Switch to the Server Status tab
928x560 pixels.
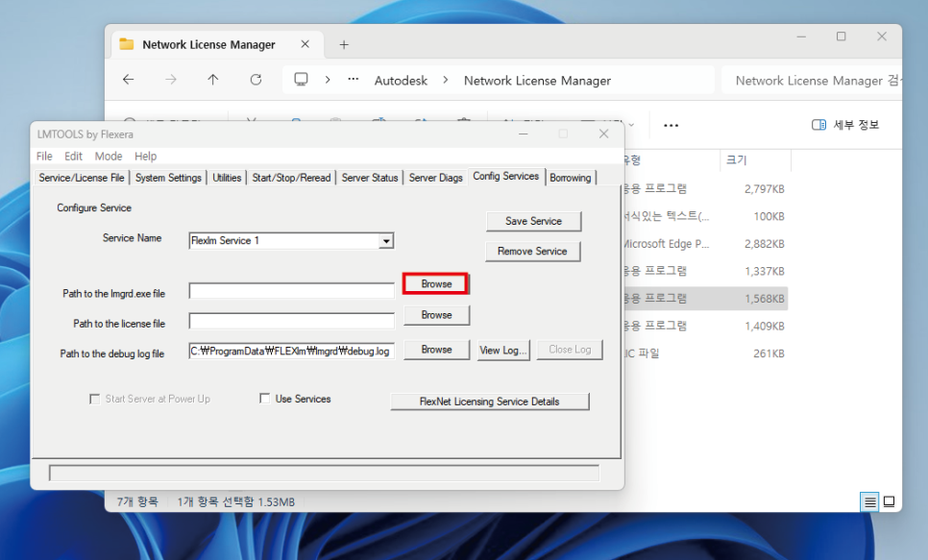click(369, 178)
